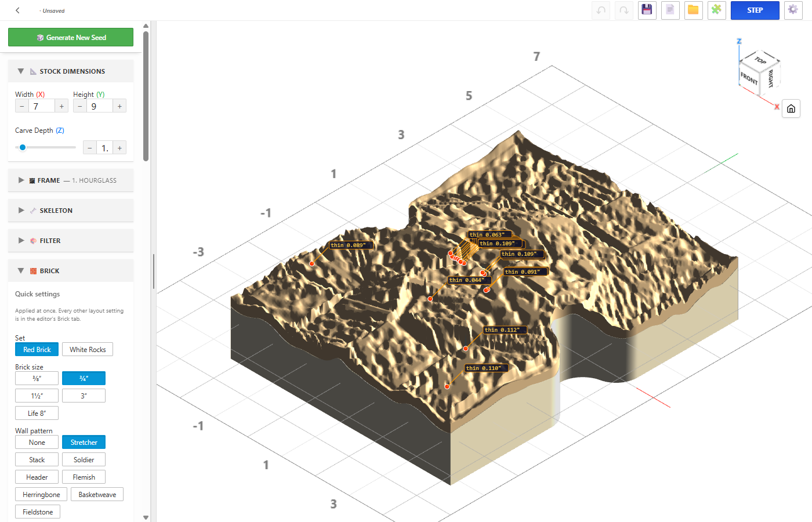812x522 pixels.
Task: Choose the 3" brick size
Action: tap(84, 396)
